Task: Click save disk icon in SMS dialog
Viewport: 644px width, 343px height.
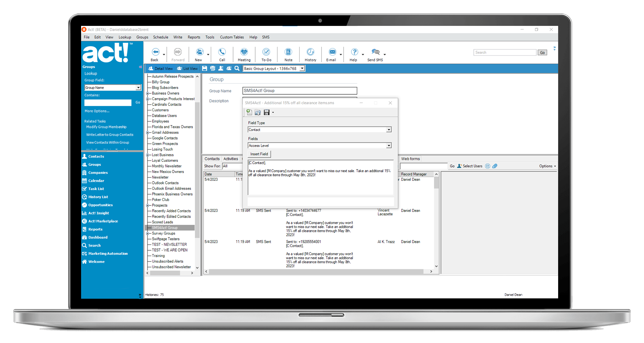Action: [266, 112]
